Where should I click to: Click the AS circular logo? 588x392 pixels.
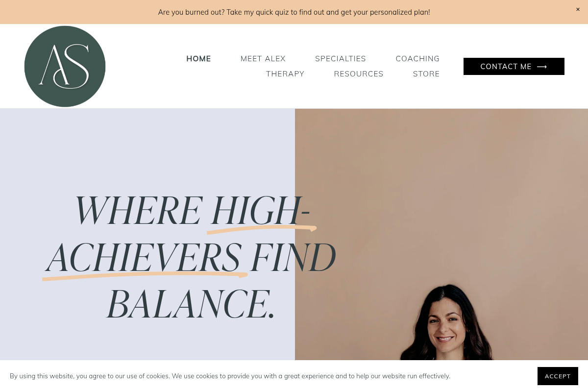[65, 67]
